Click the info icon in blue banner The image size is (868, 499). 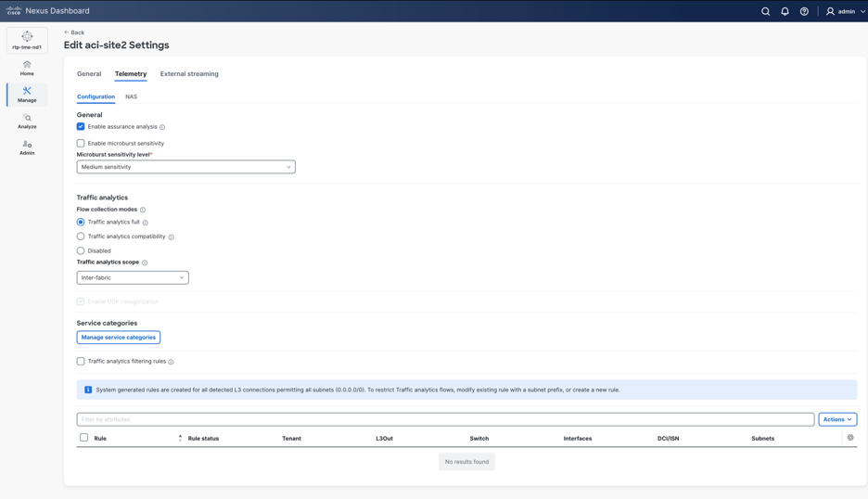[x=88, y=390]
